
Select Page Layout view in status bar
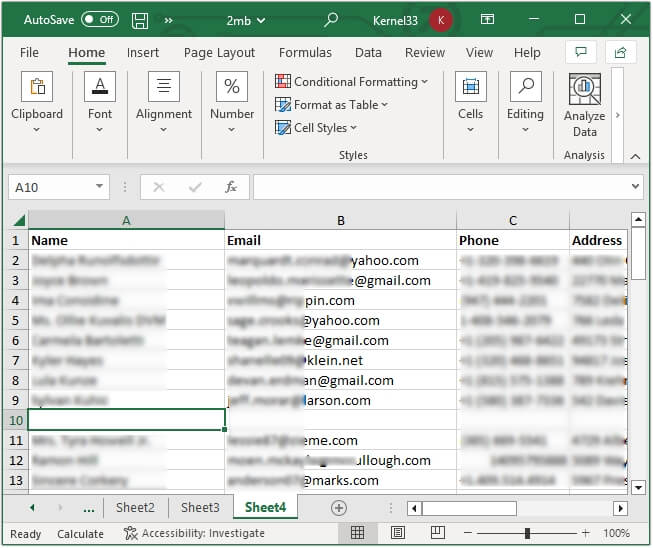pos(397,533)
